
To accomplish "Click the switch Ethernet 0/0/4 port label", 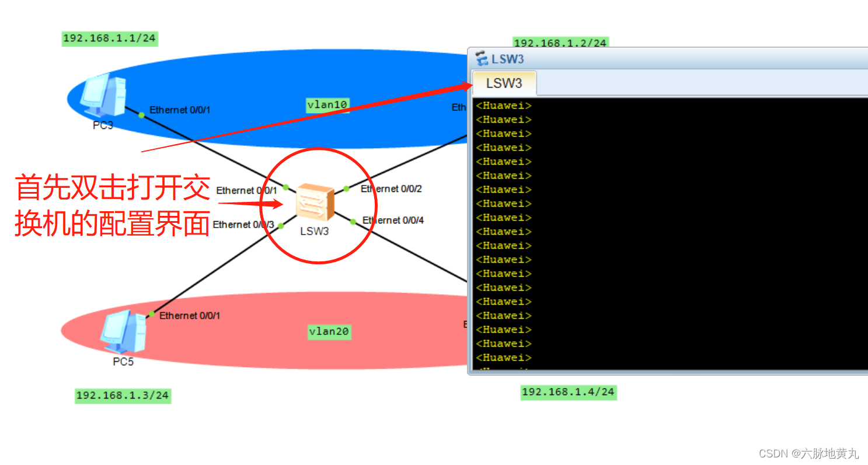I will tap(393, 221).
